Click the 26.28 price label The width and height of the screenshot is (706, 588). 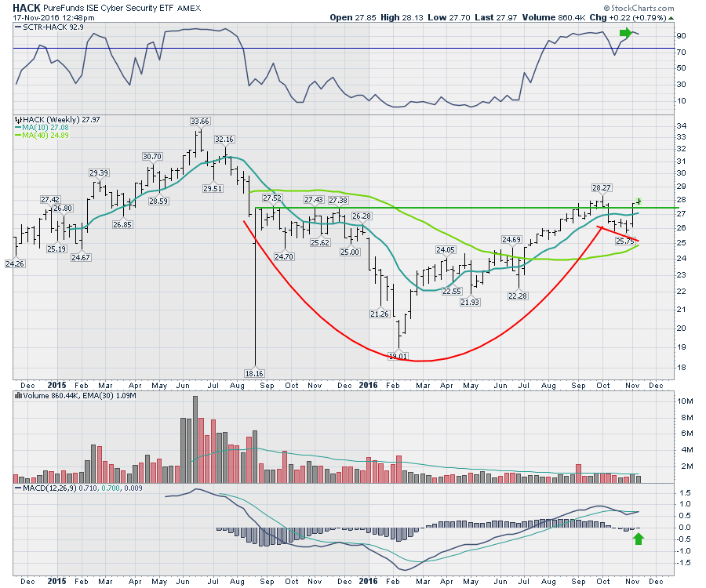pyautogui.click(x=362, y=216)
